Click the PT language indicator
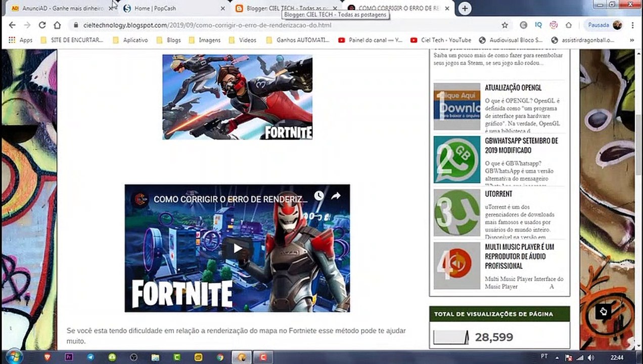Viewport: 643px width, 364px height. point(544,357)
